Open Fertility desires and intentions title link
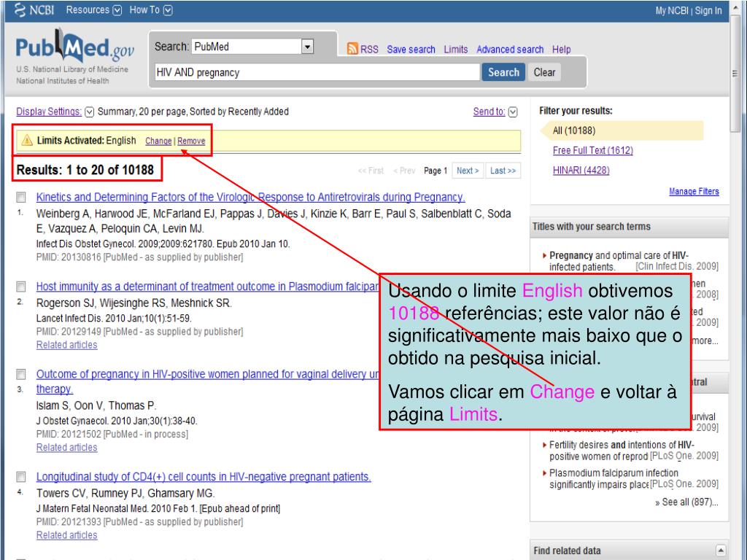Image resolution: width=747 pixels, height=560 pixels. pyautogui.click(x=622, y=451)
